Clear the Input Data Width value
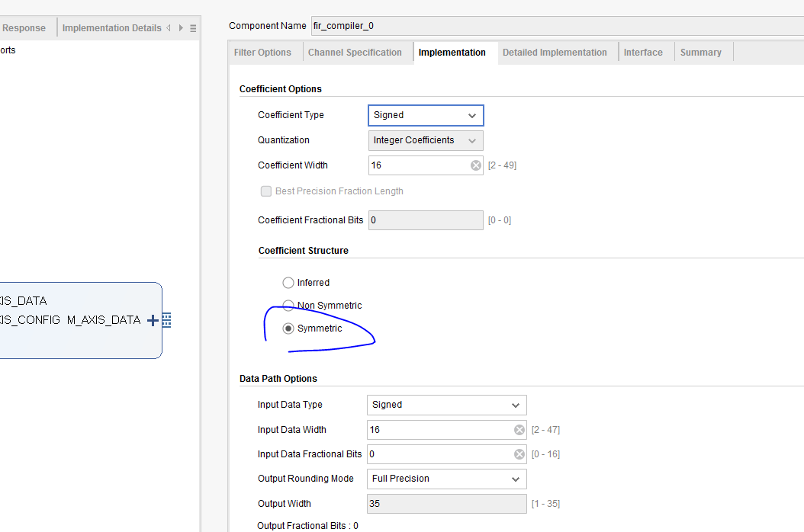Screen dimensions: 804x532 519,430
